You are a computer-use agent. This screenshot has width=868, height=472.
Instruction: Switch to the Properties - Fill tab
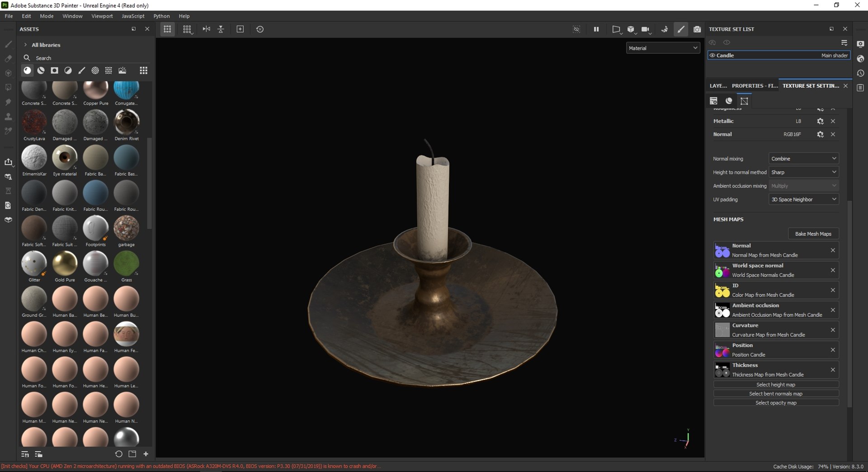tap(755, 86)
